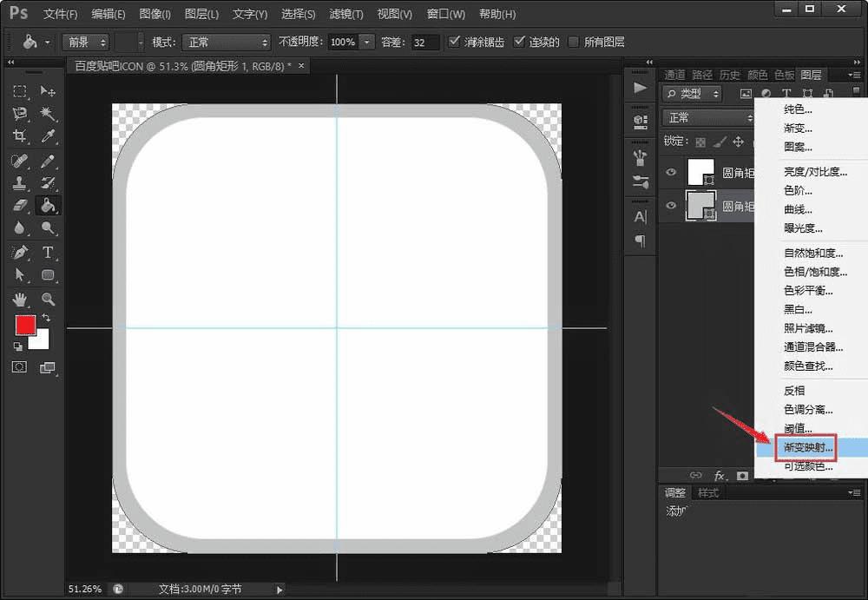The height and width of the screenshot is (600, 868).
Task: Uncheck the 连续的 contiguous checkbox
Action: [x=519, y=42]
